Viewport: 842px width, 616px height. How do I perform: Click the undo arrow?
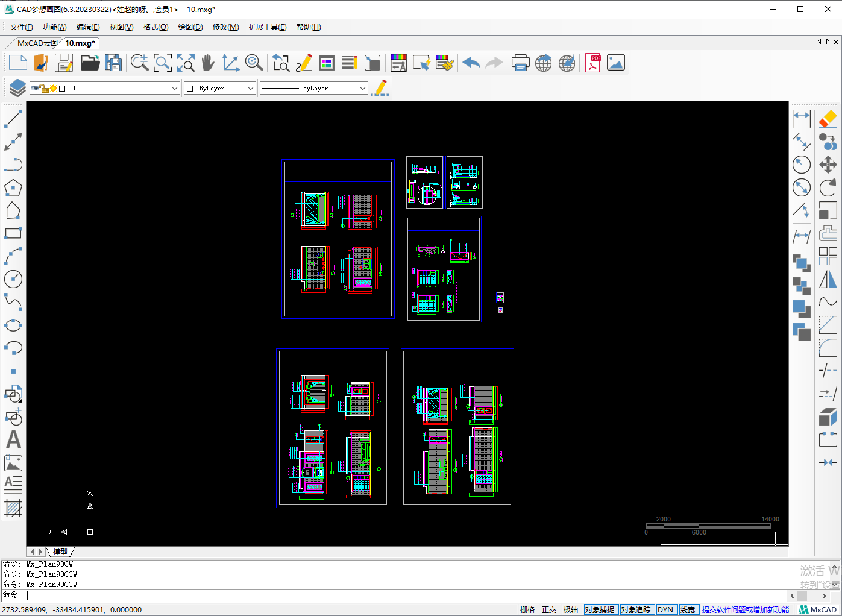pyautogui.click(x=471, y=63)
